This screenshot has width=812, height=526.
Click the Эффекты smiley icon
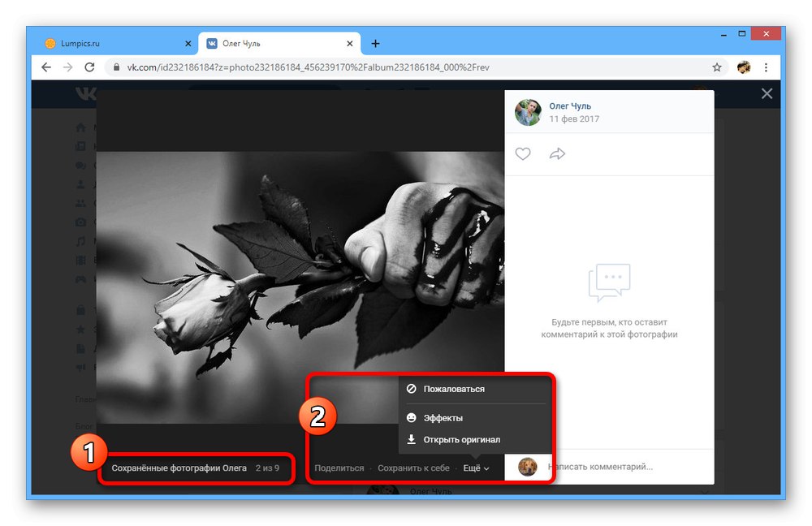click(x=411, y=418)
